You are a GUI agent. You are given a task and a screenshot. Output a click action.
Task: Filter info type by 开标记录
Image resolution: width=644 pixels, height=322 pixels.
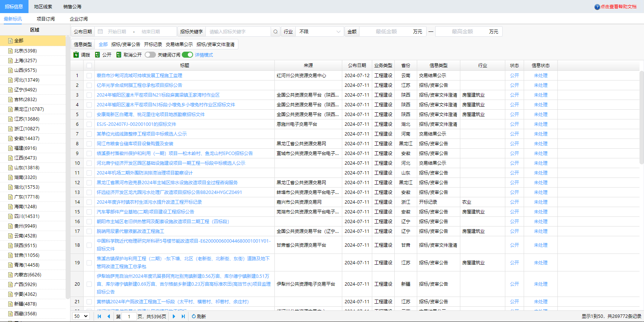click(x=153, y=44)
